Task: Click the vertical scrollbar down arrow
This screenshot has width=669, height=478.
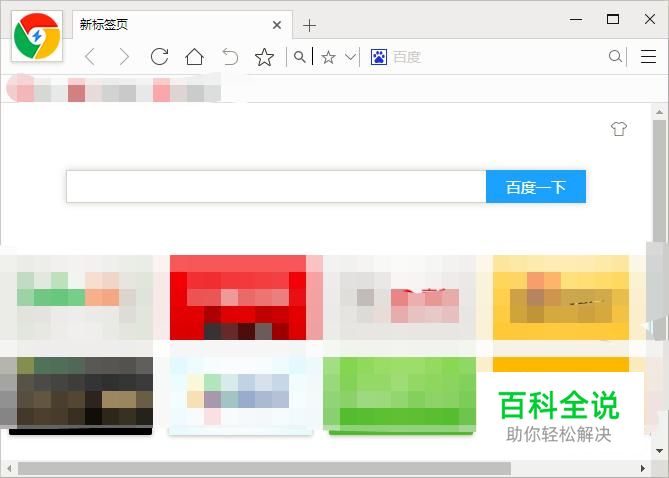Action: [x=659, y=451]
